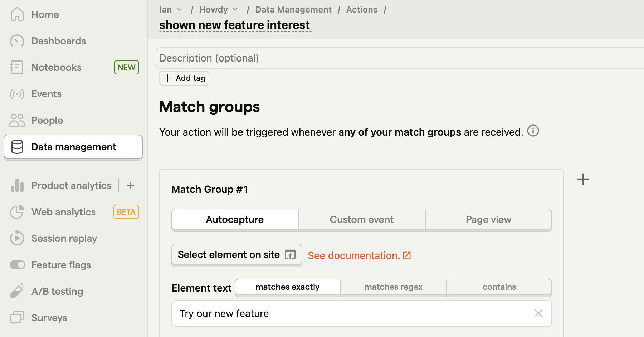Click the Description optional field

[x=400, y=58]
